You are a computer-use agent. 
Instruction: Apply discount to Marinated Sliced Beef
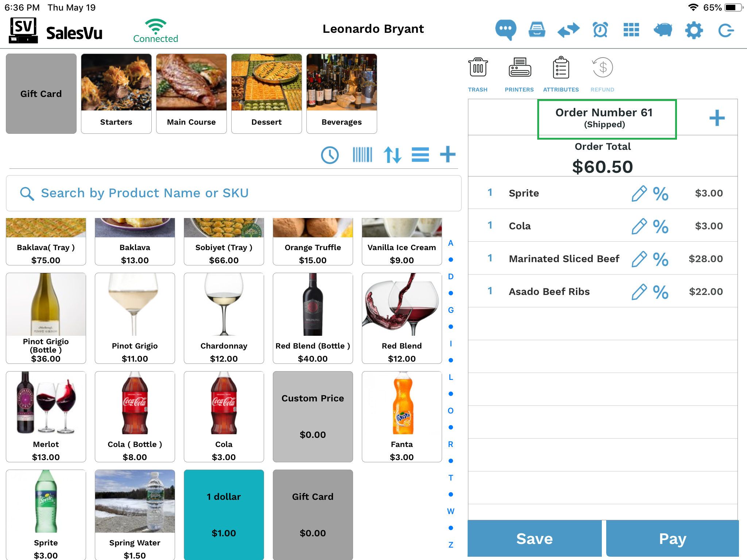point(661,259)
